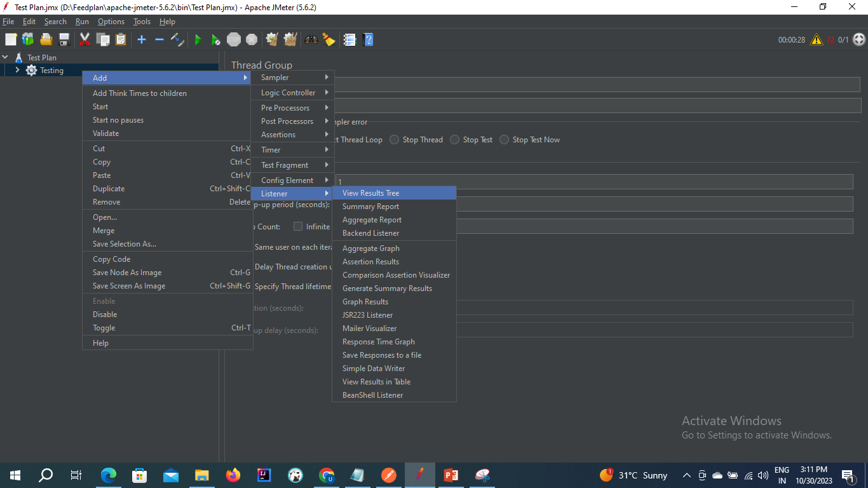Open the Options menu in menu bar
Image resolution: width=868 pixels, height=488 pixels.
pos(111,22)
